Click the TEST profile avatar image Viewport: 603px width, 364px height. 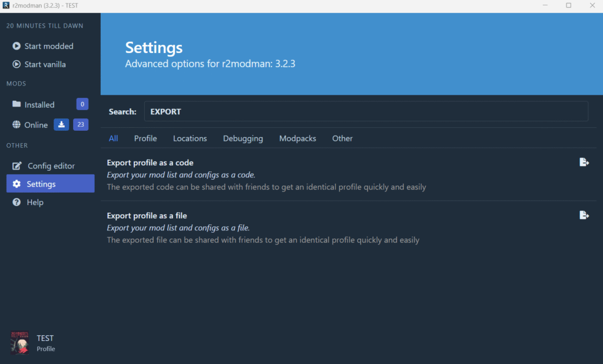tap(20, 343)
